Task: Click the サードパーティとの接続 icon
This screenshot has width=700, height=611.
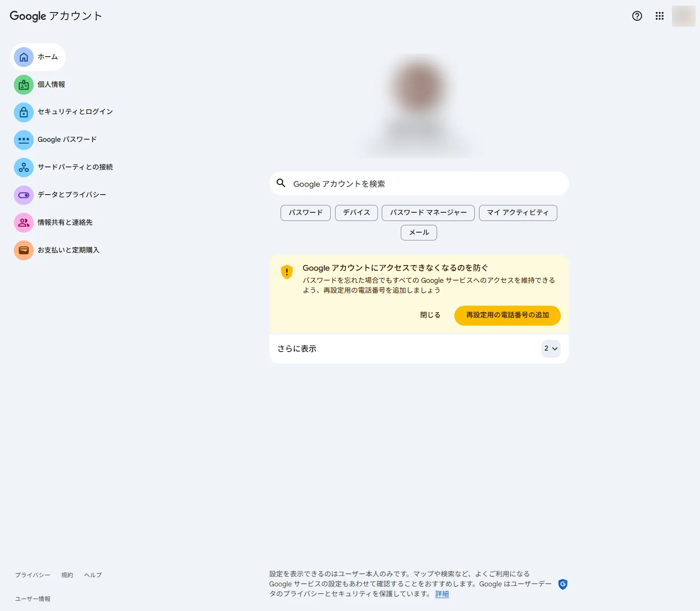Action: click(x=24, y=167)
